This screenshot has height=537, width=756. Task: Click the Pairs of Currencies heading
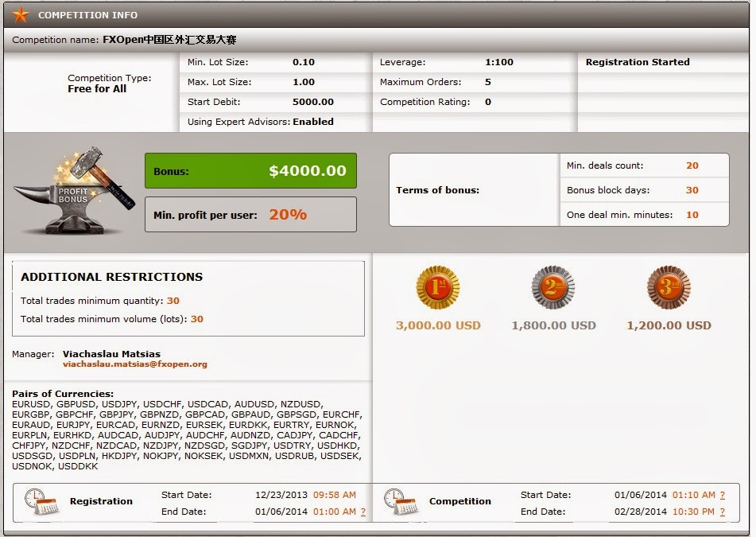pyautogui.click(x=63, y=394)
